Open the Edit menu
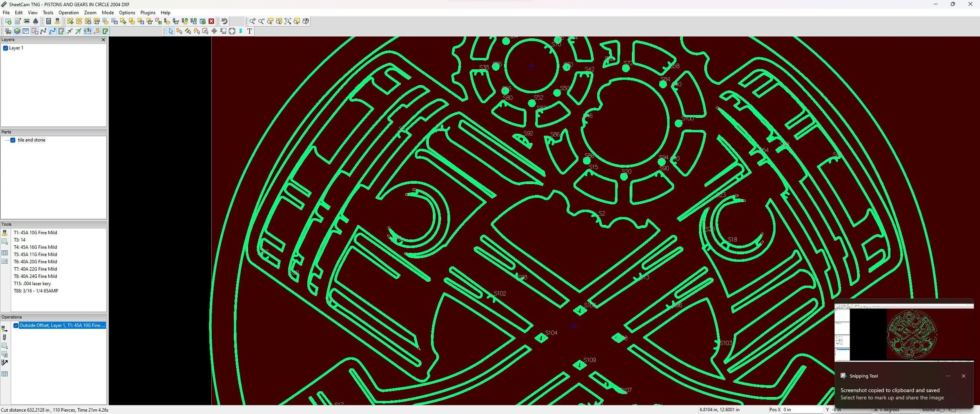Screen dimensions: 980x414 pyautogui.click(x=18, y=13)
